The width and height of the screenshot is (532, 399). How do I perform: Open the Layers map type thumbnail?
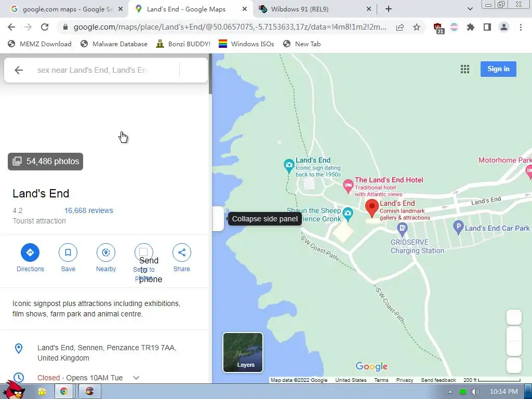pyautogui.click(x=243, y=353)
